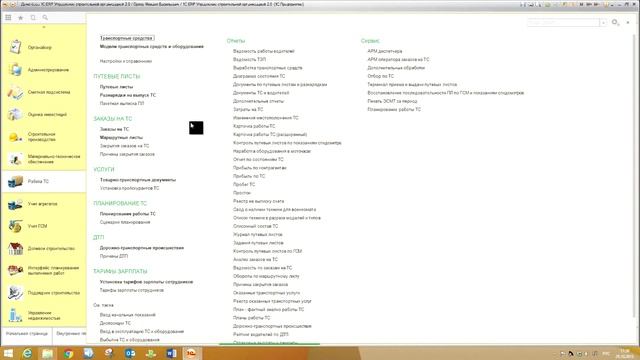Viewport: 640px width, 360px height.
Task: Open Настройки и справочники link
Action: click(x=126, y=61)
